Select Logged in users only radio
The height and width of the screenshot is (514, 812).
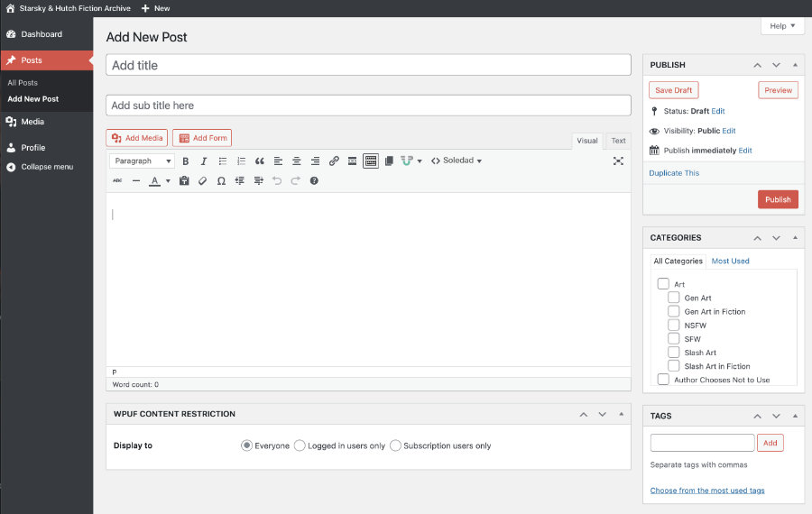[x=300, y=445]
